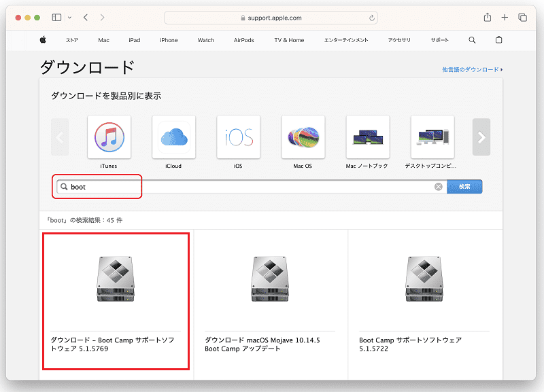The image size is (544, 392).
Task: Show tab overview icon
Action: pos(522,18)
